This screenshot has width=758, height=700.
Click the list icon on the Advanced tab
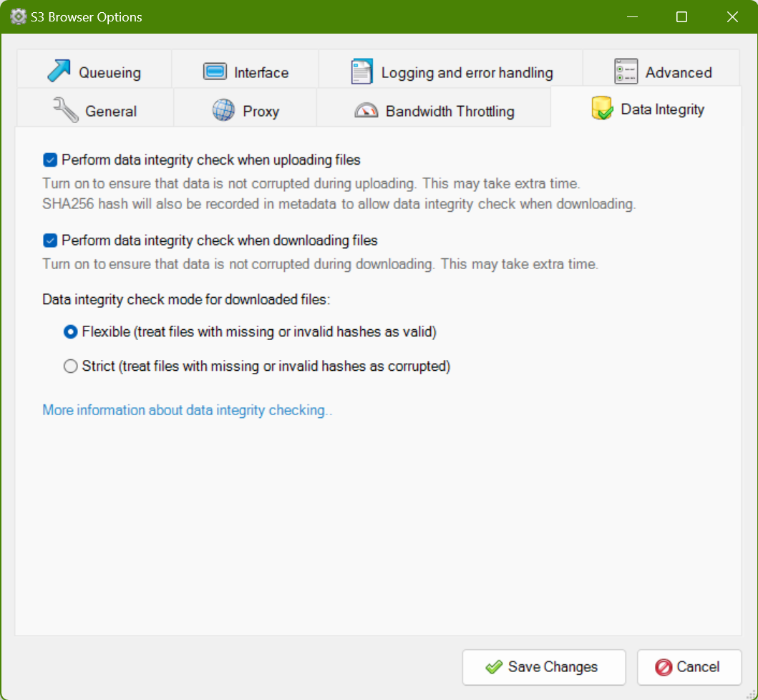625,71
